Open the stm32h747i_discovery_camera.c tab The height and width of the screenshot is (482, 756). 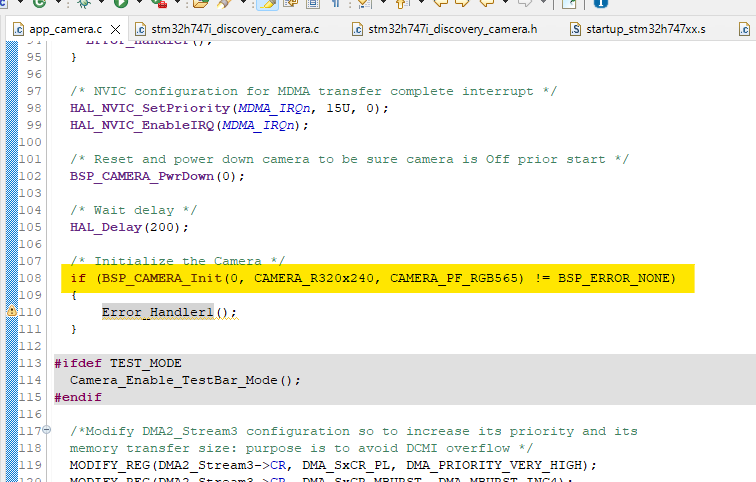(x=227, y=29)
